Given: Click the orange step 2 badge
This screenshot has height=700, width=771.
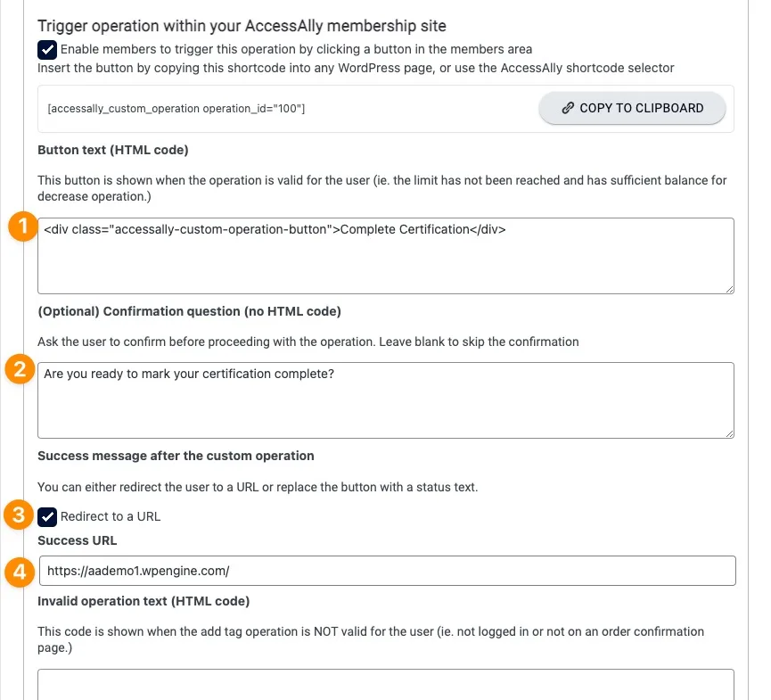Looking at the screenshot, I should click(x=21, y=369).
